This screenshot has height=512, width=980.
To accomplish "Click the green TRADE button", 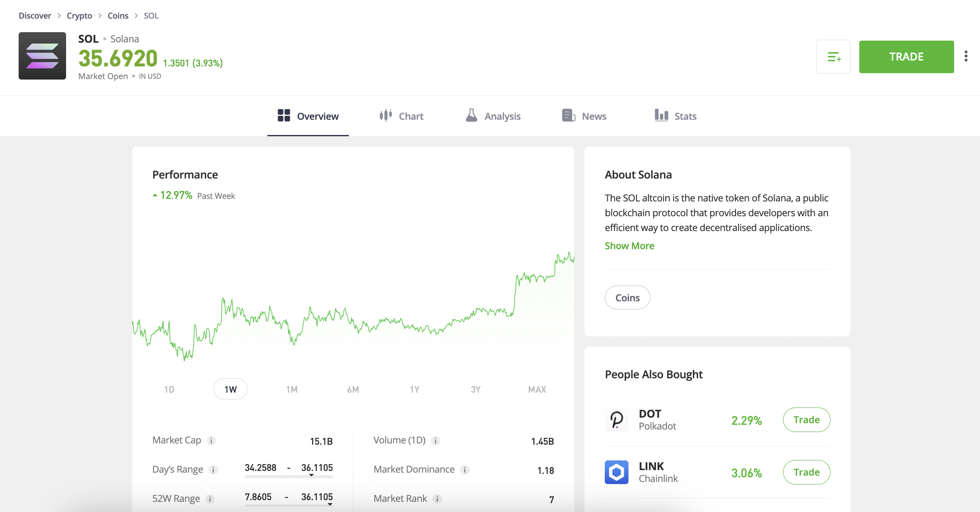I will point(906,57).
